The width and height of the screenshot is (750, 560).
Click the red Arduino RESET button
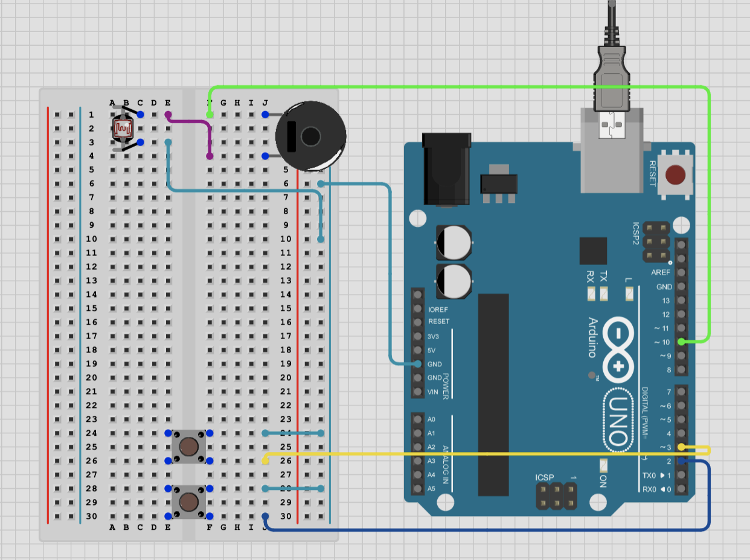pyautogui.click(x=675, y=175)
